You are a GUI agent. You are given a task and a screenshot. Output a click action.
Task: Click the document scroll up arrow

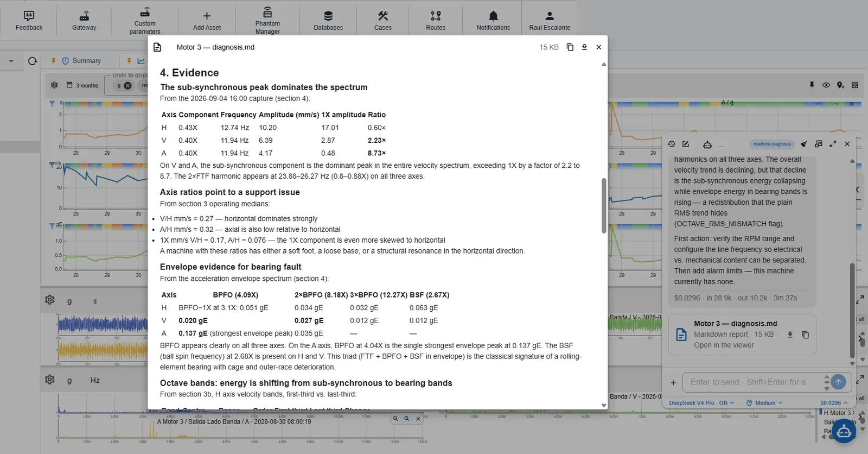[604, 65]
